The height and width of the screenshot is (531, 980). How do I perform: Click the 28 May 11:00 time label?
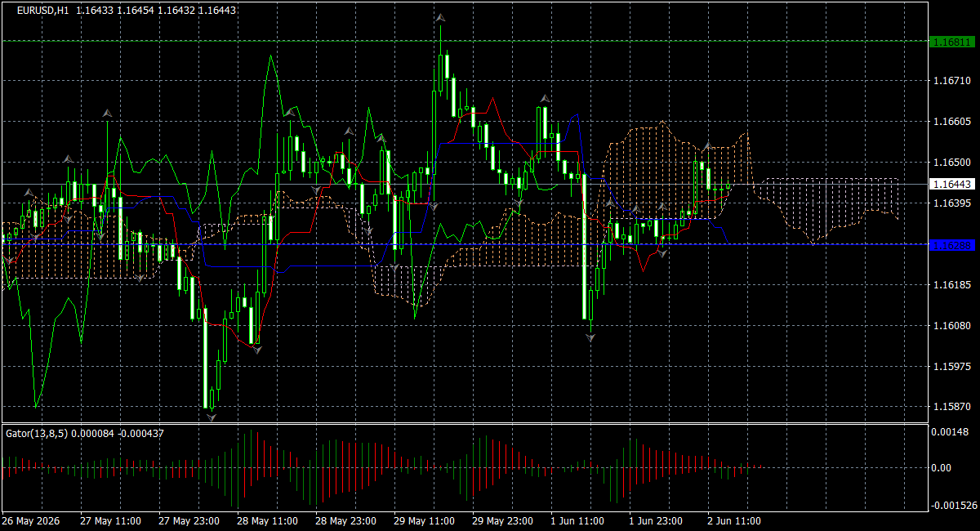click(267, 521)
